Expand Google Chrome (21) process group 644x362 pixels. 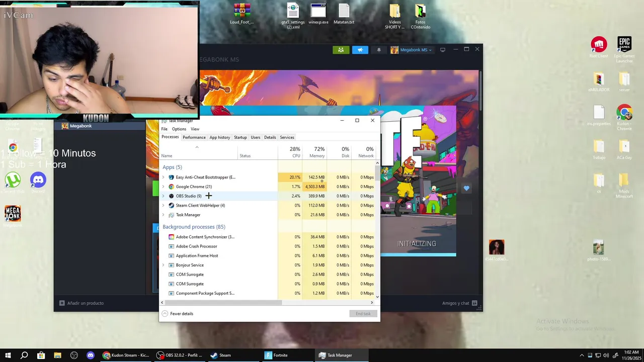click(x=163, y=187)
